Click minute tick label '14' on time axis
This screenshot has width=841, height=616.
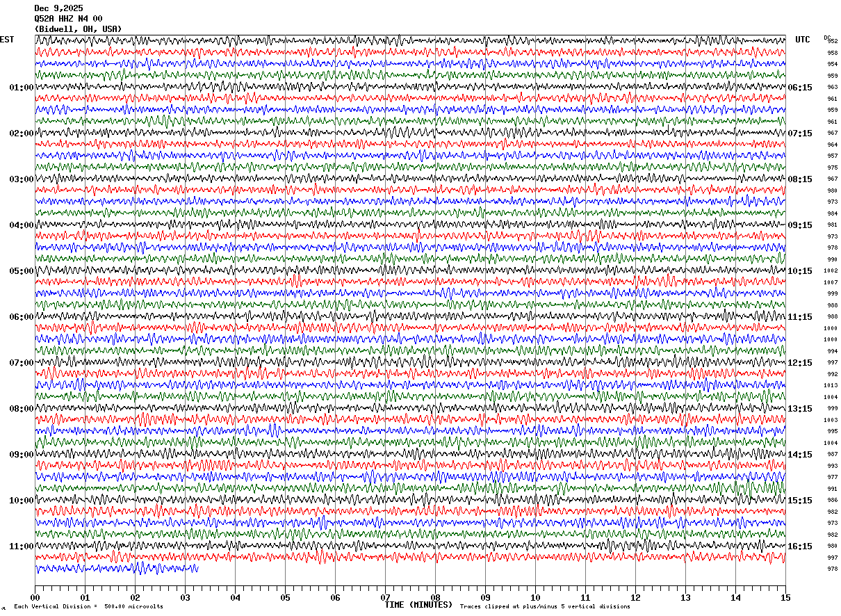735,597
